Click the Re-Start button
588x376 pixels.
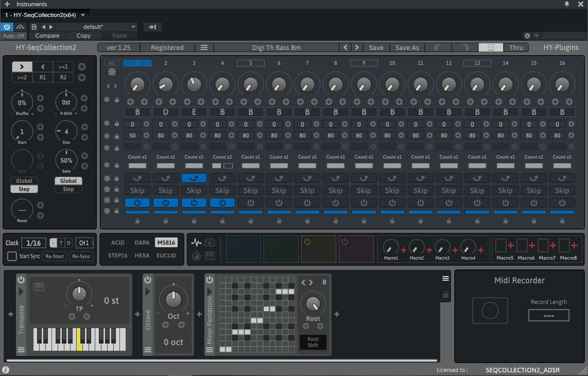coord(55,257)
